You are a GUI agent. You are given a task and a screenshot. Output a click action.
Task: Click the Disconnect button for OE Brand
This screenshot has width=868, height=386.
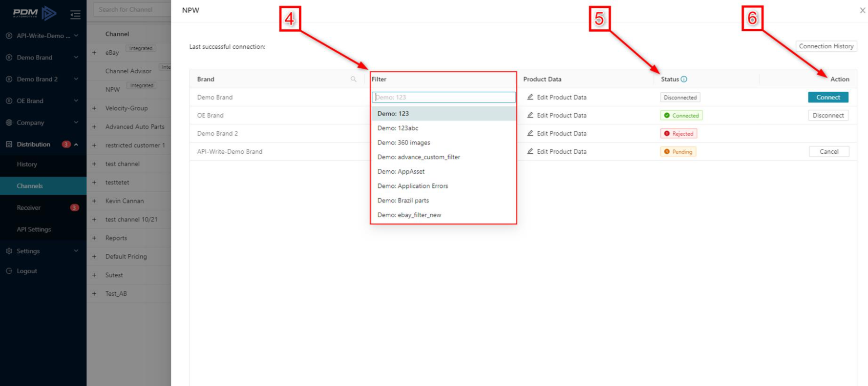point(828,116)
